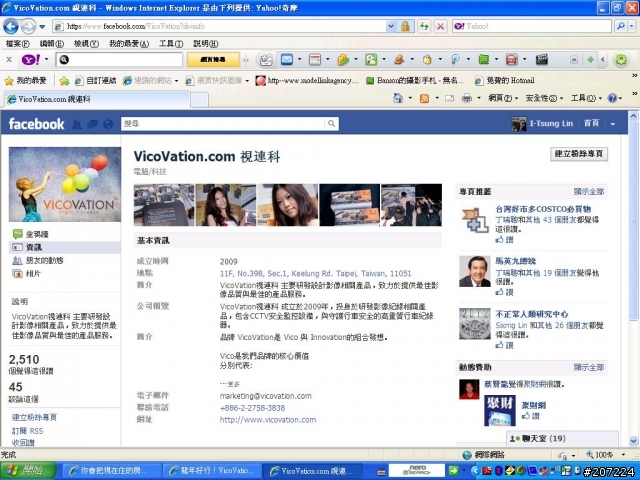Screen dimensions: 640x480
Task: Open the 檔案(F) menu
Action: click(18, 43)
